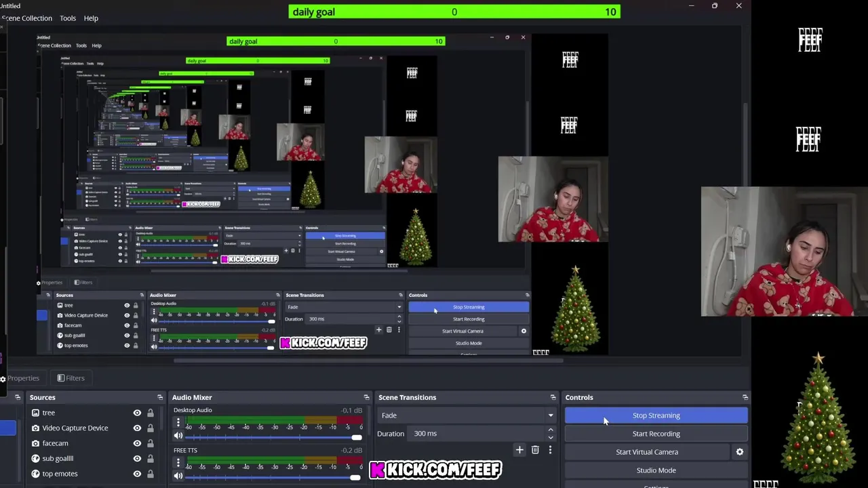The height and width of the screenshot is (488, 868).
Task: Undock the Audio Mixer panel
Action: pyautogui.click(x=366, y=397)
